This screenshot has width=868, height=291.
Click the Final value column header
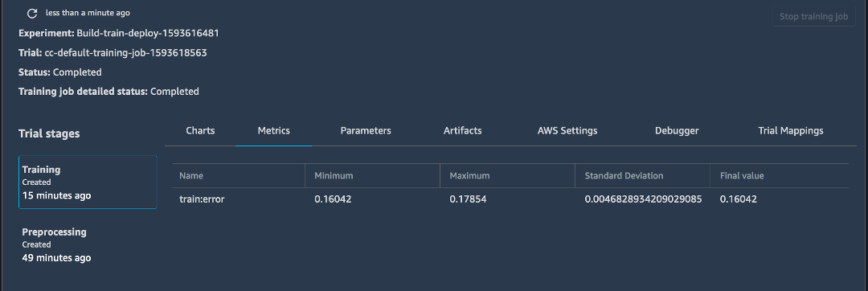742,176
